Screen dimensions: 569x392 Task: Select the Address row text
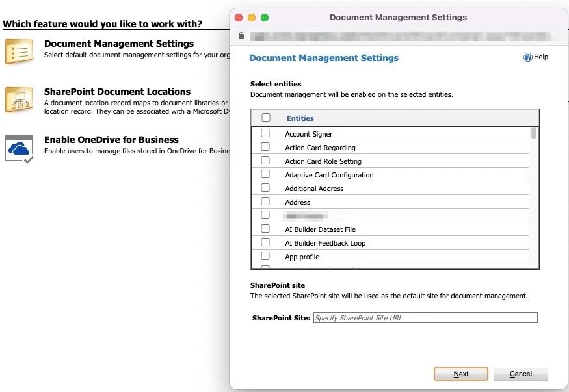[x=298, y=202]
